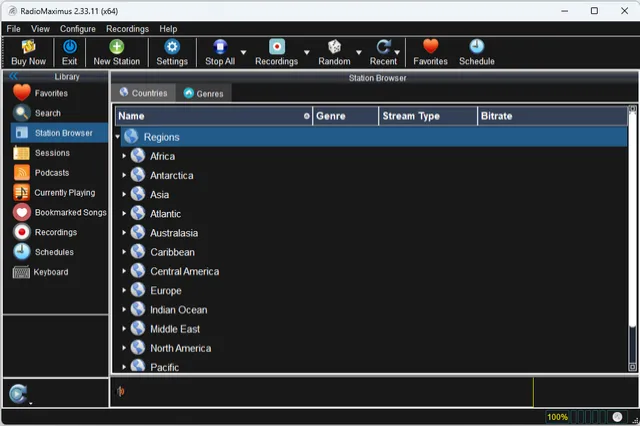The height and width of the screenshot is (426, 640).
Task: Click the Exit power icon
Action: (x=70, y=47)
